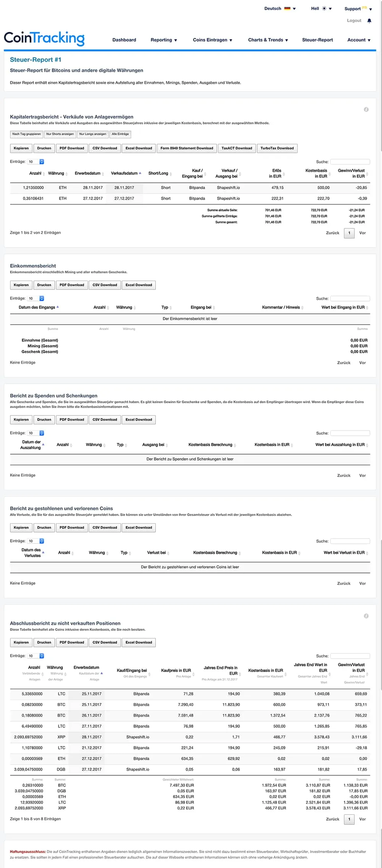Select the 2.093,69752000 XRP position row

(x=190, y=737)
